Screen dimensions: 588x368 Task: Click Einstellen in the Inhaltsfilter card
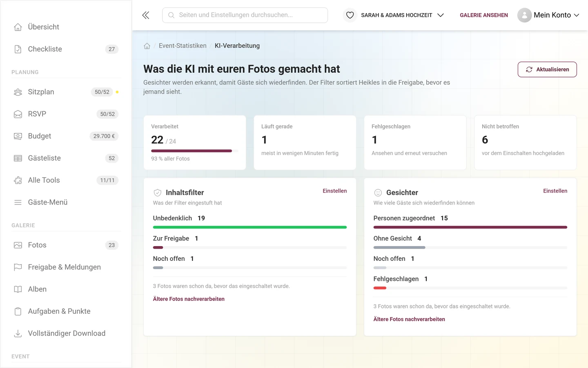pyautogui.click(x=334, y=191)
